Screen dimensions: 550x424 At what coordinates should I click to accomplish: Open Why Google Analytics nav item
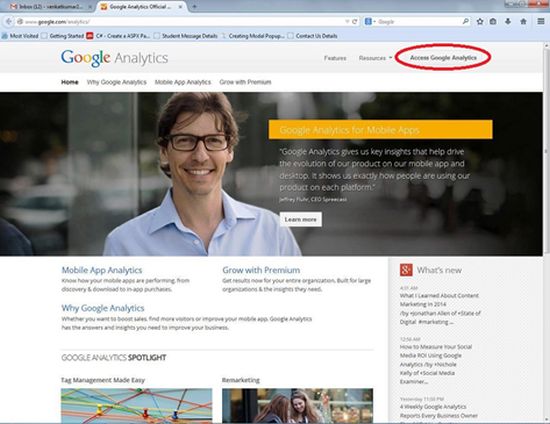point(116,82)
